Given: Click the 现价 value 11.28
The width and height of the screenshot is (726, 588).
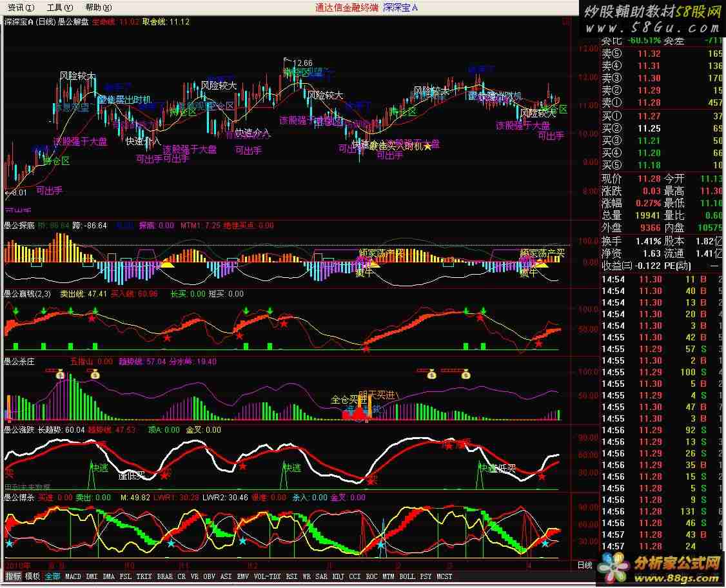Looking at the screenshot, I should (x=649, y=178).
